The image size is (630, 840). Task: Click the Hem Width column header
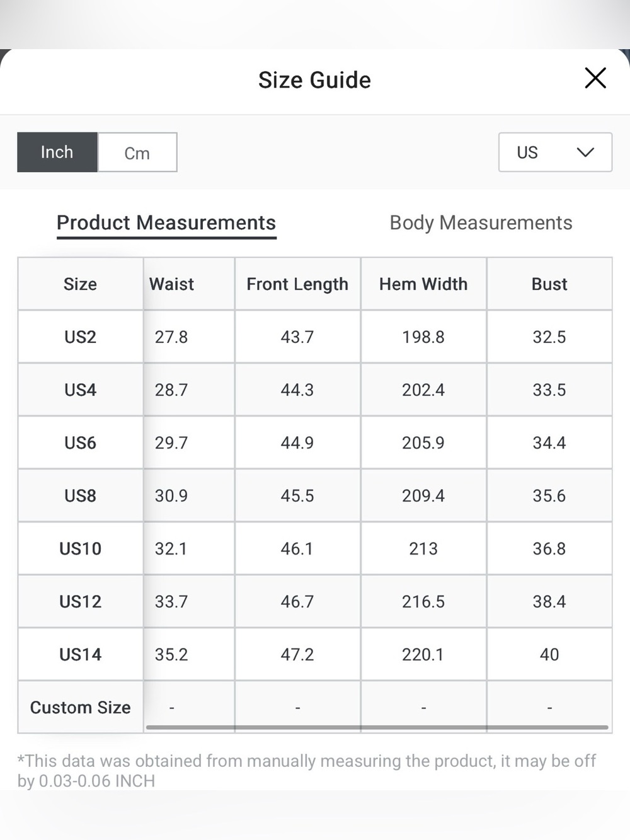423,284
